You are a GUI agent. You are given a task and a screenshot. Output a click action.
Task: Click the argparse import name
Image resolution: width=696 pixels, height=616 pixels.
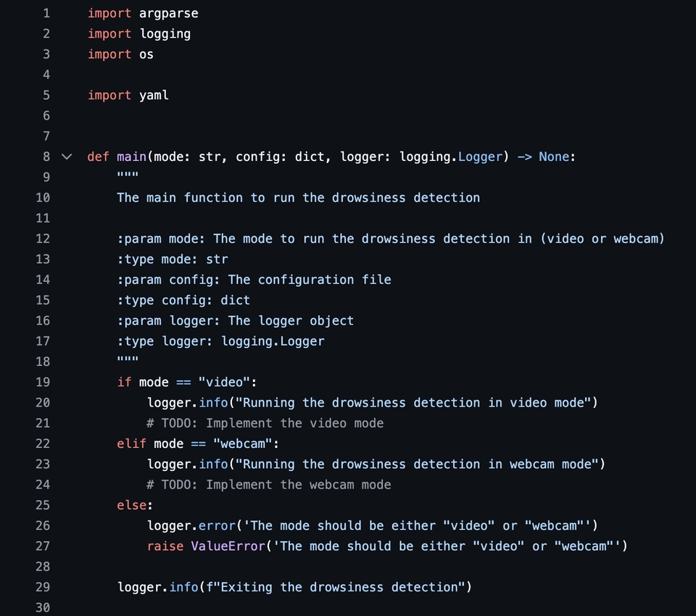click(x=169, y=14)
